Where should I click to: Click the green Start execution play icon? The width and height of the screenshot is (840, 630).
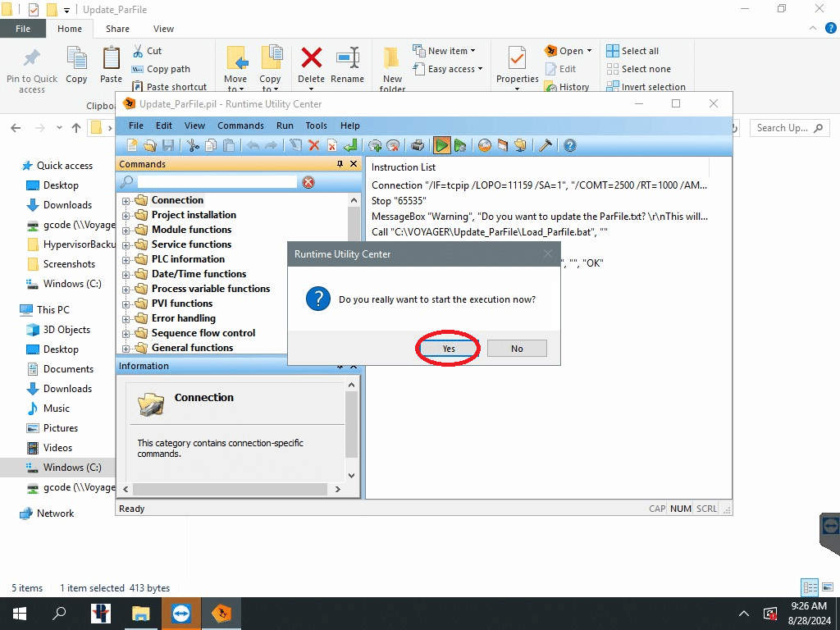click(x=441, y=145)
